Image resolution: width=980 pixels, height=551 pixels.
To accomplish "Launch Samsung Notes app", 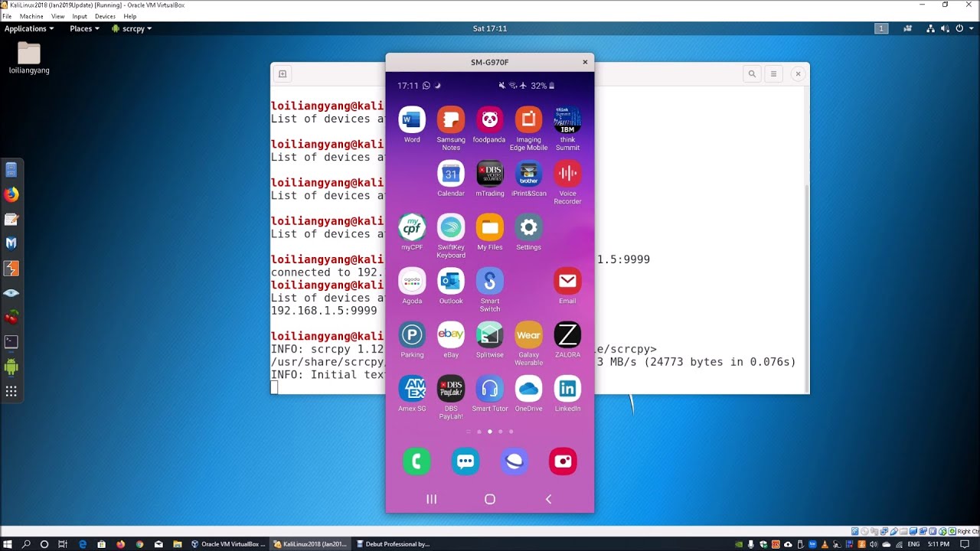I will [x=451, y=120].
